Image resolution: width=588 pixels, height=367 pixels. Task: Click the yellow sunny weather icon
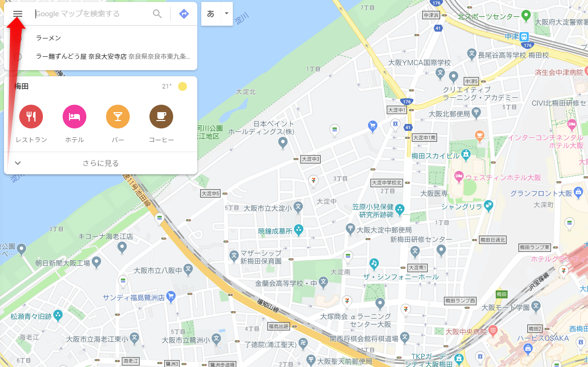coord(183,86)
